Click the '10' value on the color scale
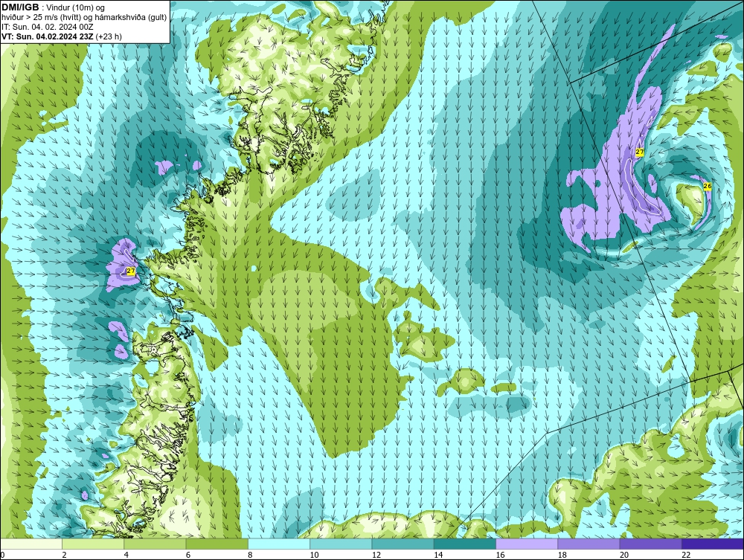This screenshot has width=744, height=560. click(314, 556)
